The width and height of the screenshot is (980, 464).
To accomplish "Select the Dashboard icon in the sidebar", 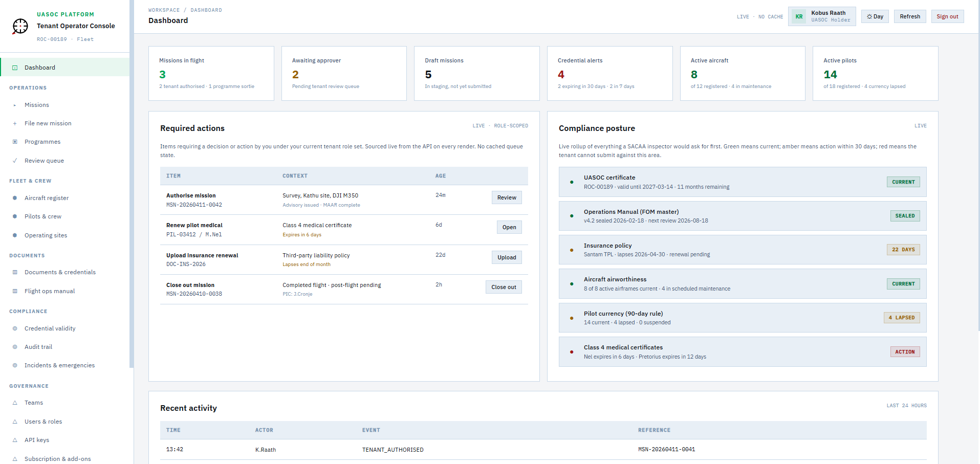I will coord(15,67).
